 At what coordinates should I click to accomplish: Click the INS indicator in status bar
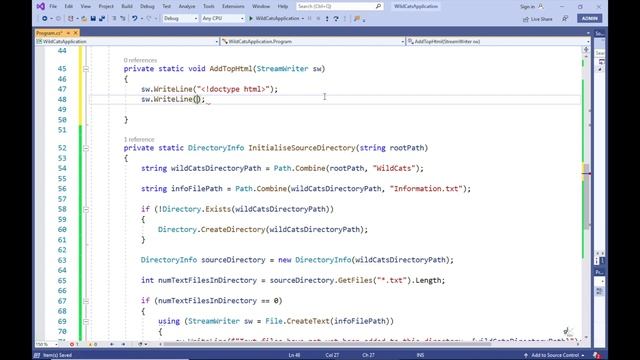click(420, 355)
